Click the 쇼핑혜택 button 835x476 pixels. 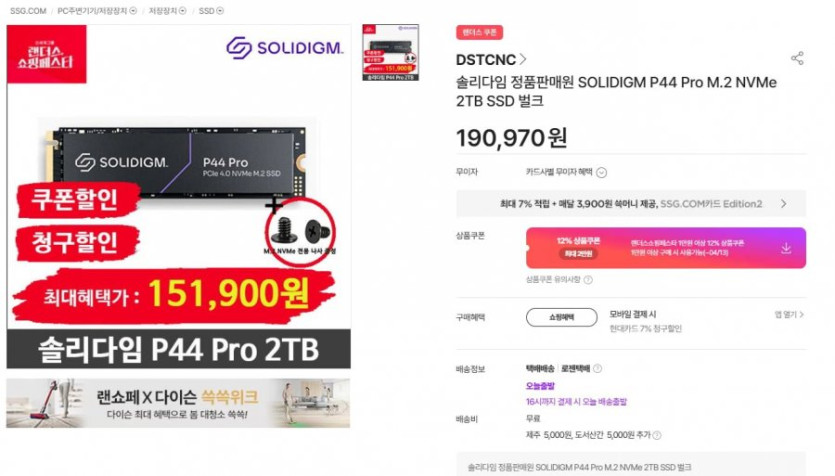tap(561, 317)
